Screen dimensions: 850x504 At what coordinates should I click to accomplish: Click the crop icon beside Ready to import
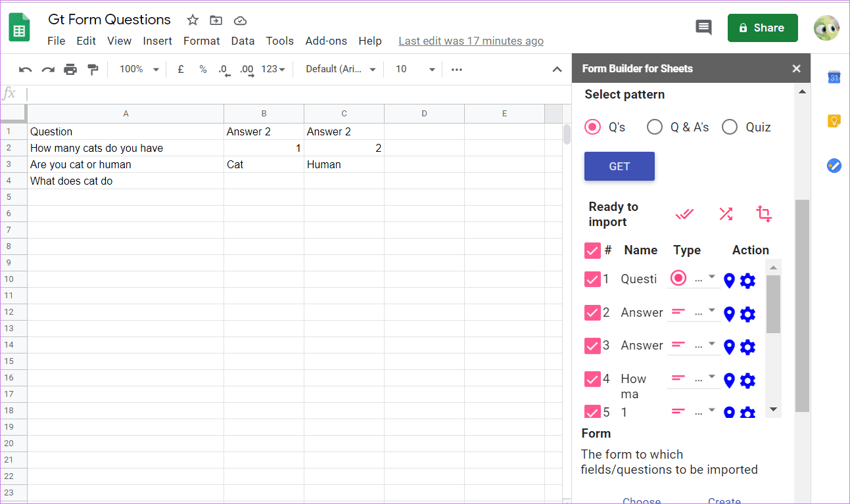(764, 214)
